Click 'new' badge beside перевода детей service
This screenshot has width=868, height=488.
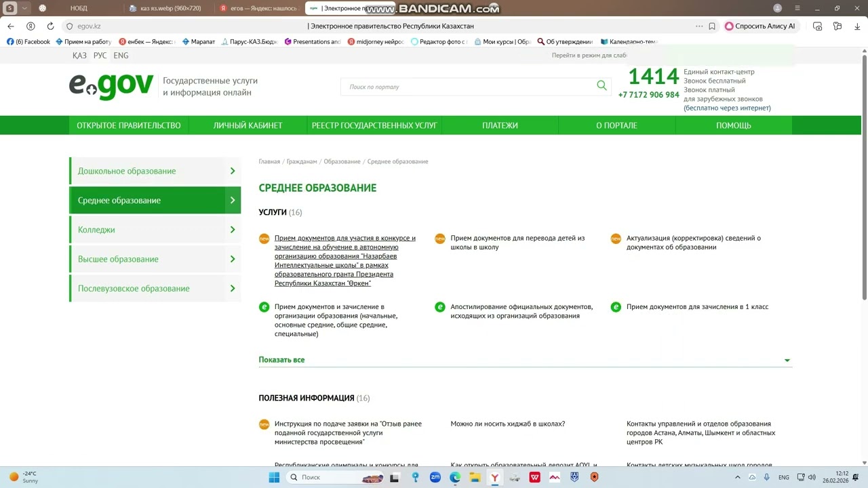[x=440, y=239]
